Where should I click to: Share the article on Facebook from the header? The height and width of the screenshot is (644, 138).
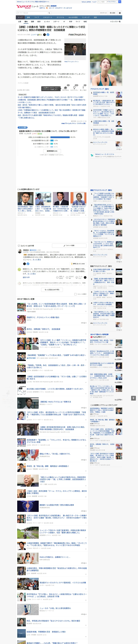pyautogui.click(x=48, y=35)
